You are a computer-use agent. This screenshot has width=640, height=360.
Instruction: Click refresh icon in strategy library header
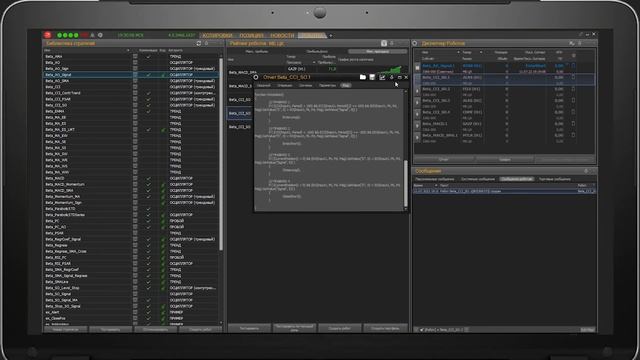pyautogui.click(x=199, y=43)
